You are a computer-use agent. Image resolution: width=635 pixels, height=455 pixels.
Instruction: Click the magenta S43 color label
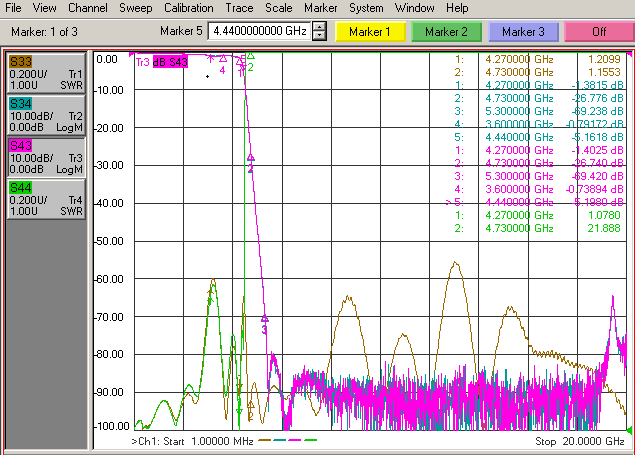pyautogui.click(x=21, y=146)
